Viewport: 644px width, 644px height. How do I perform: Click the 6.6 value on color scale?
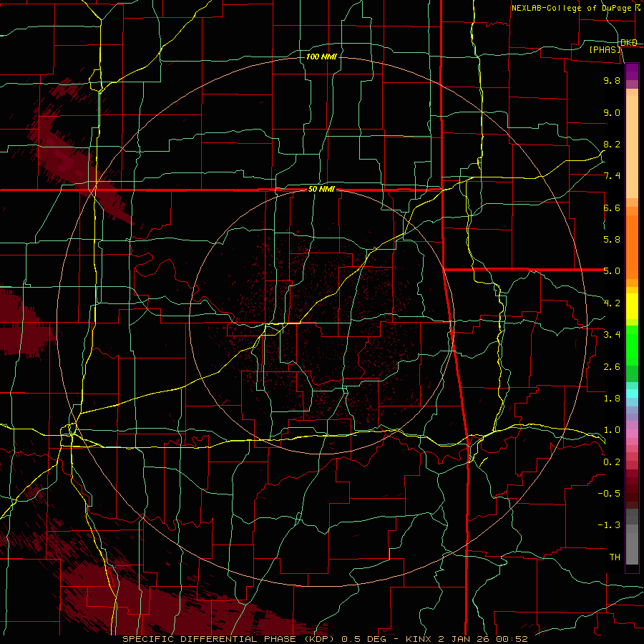click(x=612, y=208)
